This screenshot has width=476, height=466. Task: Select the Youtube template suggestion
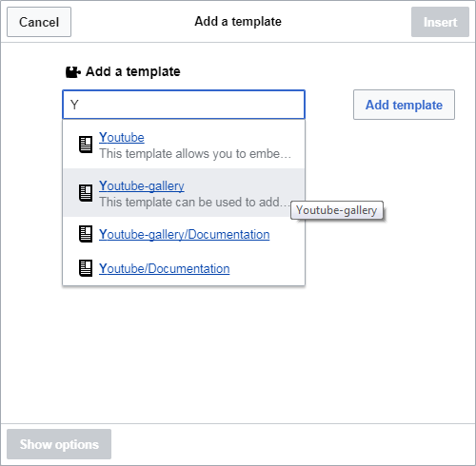point(122,138)
